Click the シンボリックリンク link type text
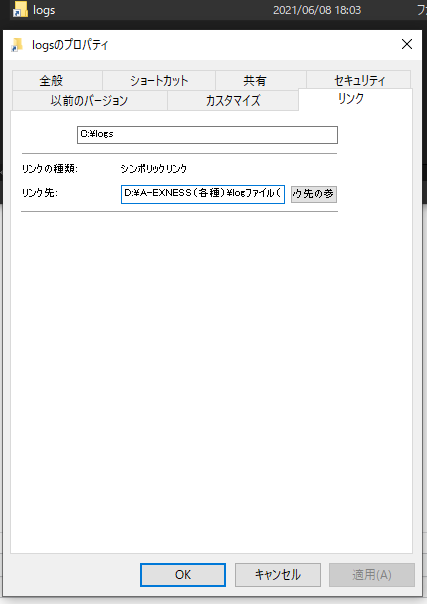Viewport: 427px width, 604px height. 154,169
